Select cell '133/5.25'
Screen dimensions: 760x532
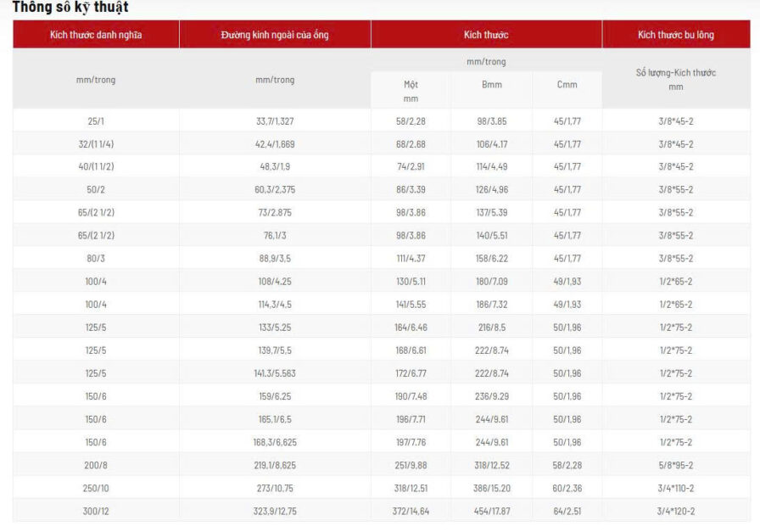pos(275,328)
